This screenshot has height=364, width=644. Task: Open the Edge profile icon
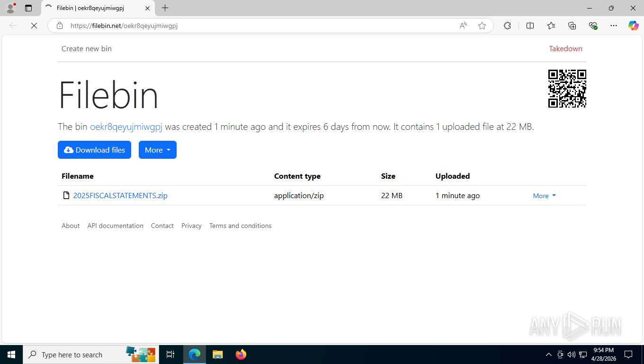(10, 8)
